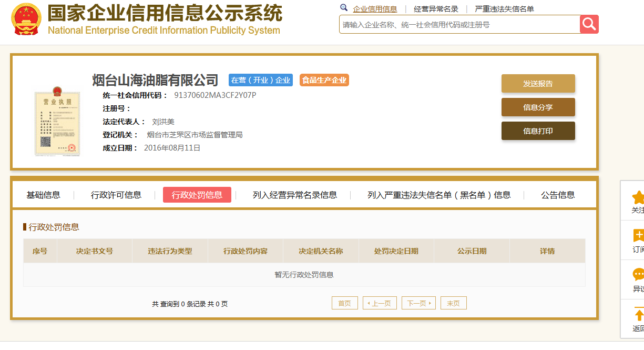Select the 严重违法失信名单 search category
This screenshot has height=350, width=644.
[x=504, y=9]
